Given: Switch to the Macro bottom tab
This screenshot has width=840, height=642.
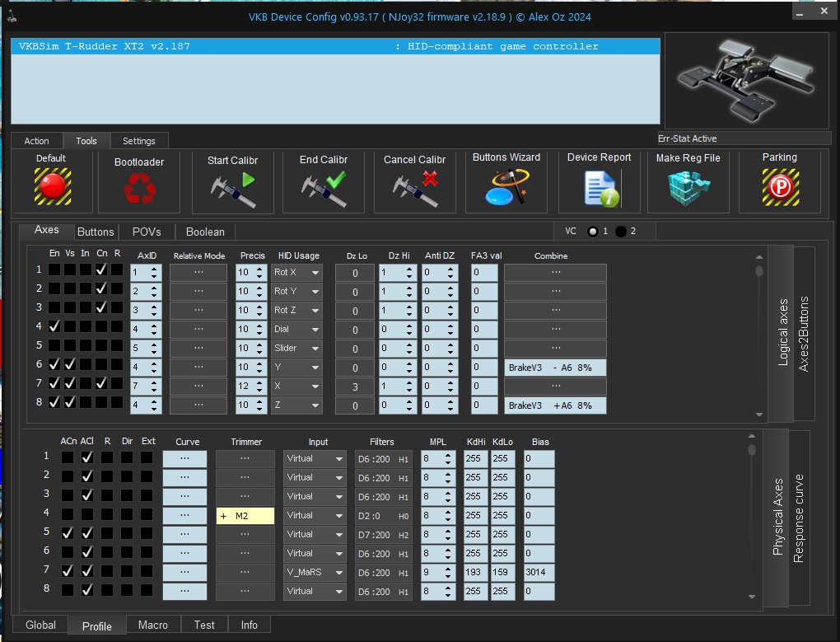Looking at the screenshot, I should coord(153,625).
